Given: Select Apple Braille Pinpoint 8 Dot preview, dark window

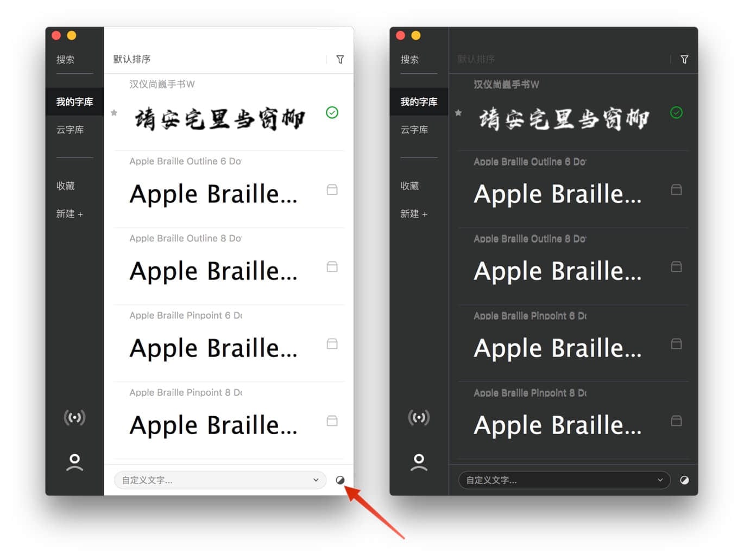Looking at the screenshot, I should 558,425.
